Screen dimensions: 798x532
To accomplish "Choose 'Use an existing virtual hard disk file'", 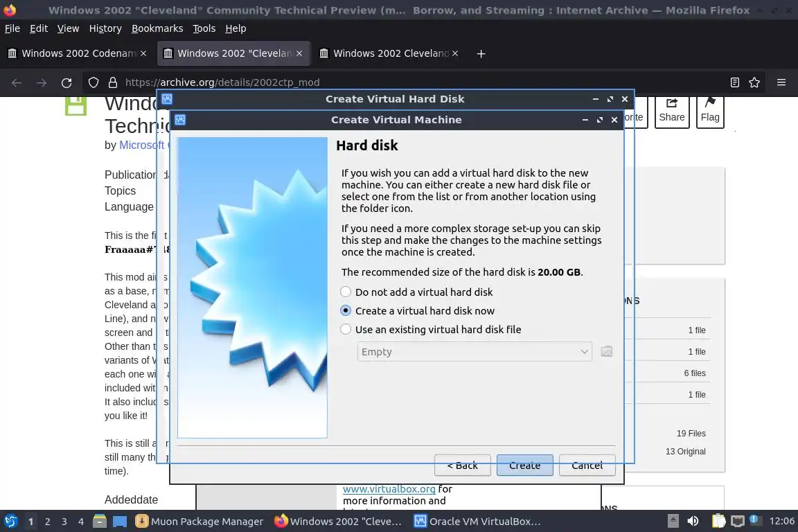I will pyautogui.click(x=431, y=330).
